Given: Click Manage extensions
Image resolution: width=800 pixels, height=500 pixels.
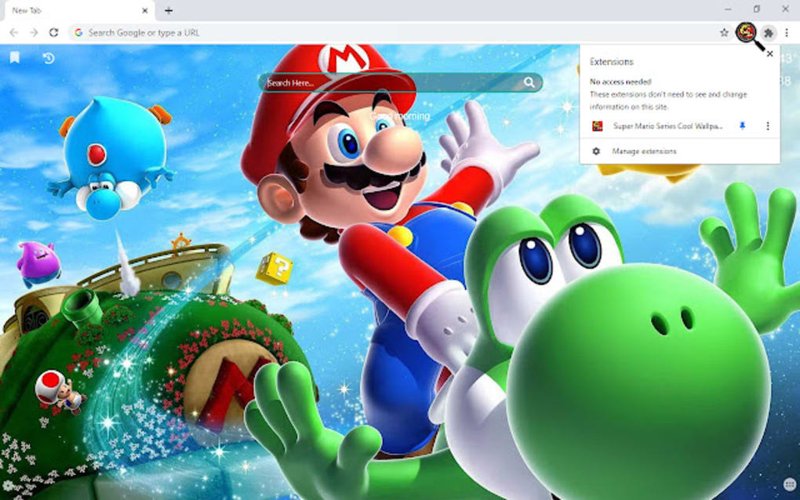Looking at the screenshot, I should [x=644, y=151].
